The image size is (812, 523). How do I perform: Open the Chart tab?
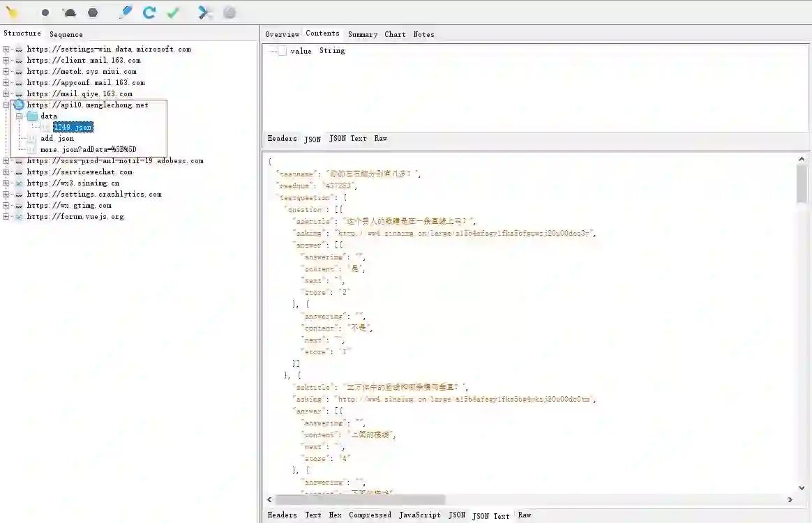pos(395,34)
